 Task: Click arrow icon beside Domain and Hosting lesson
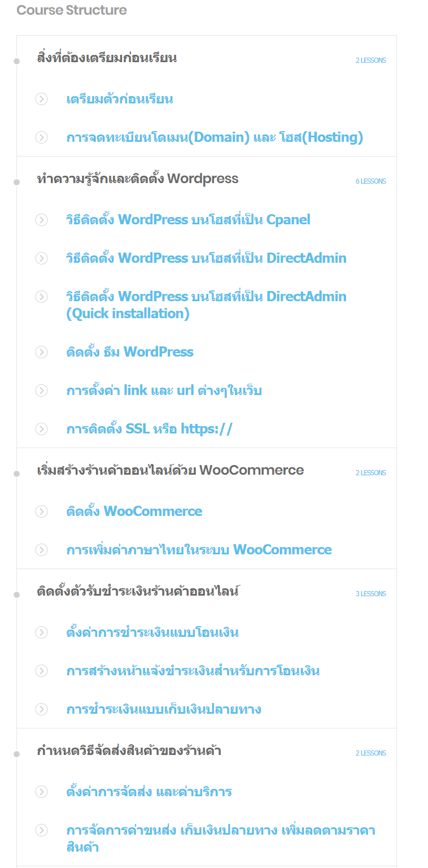click(41, 137)
